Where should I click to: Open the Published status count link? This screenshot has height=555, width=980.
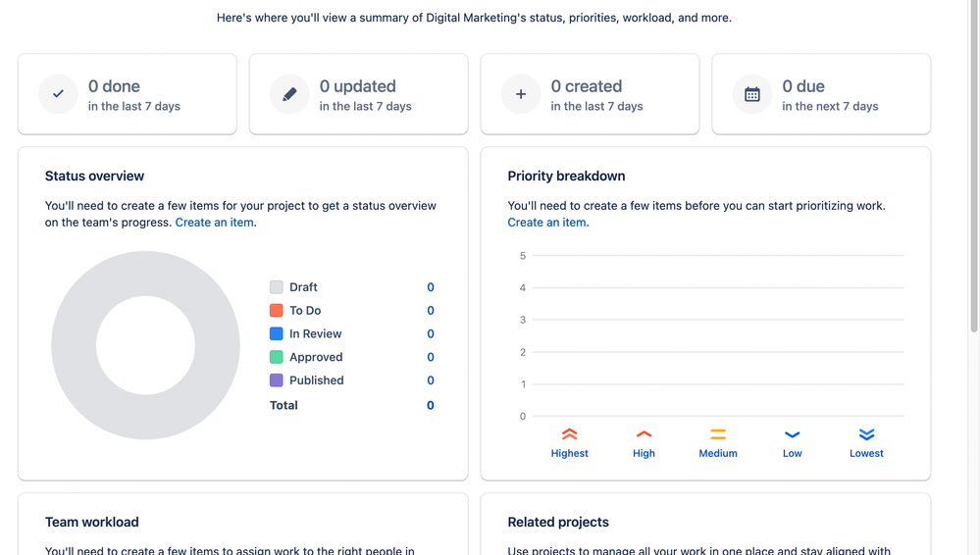coord(431,380)
